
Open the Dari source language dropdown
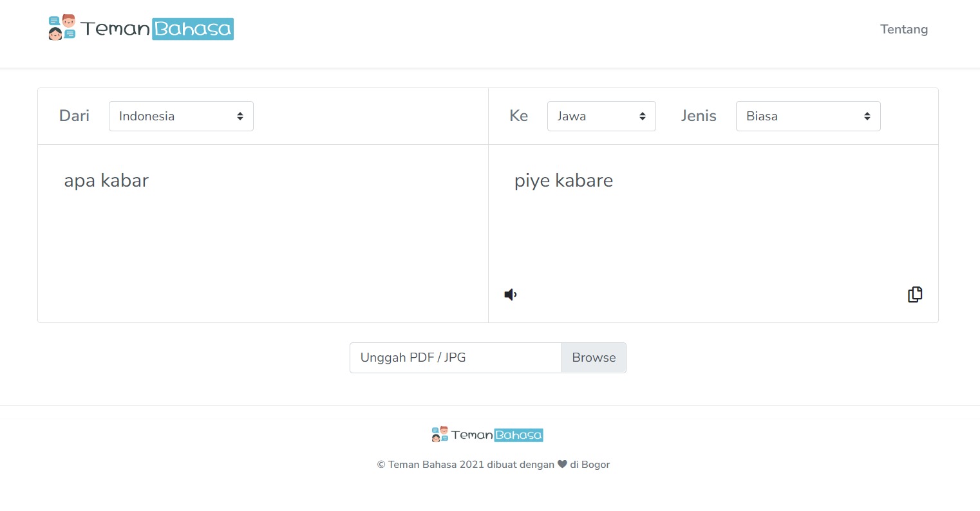click(x=181, y=116)
